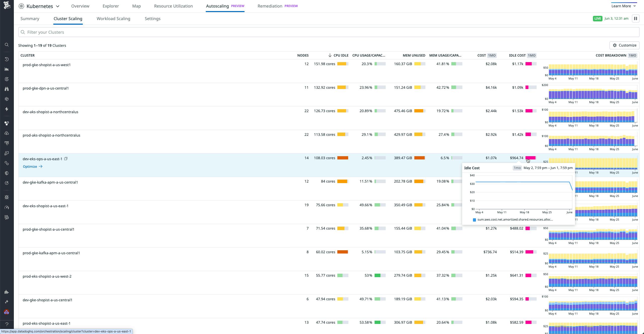The width and height of the screenshot is (644, 334).
Task: Open the Metrics chart icon in sidebar
Action: (7, 69)
